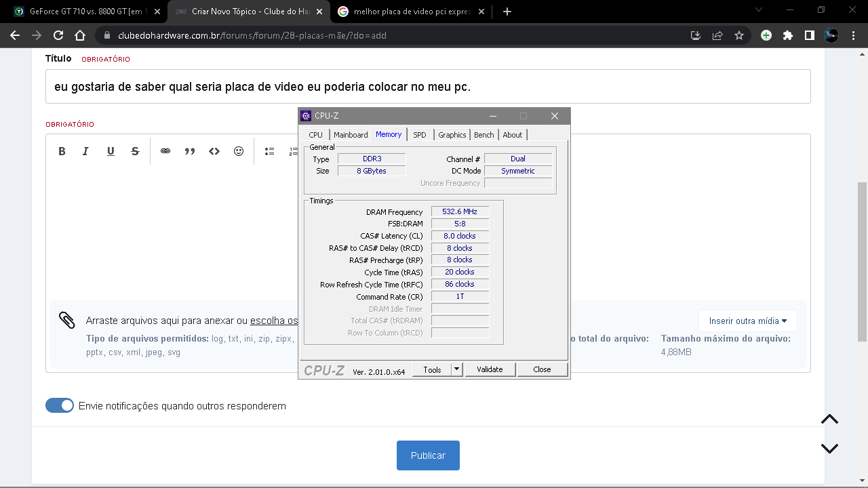Screen dimensions: 868x488
Task: Open a new browser tab
Action: (507, 12)
